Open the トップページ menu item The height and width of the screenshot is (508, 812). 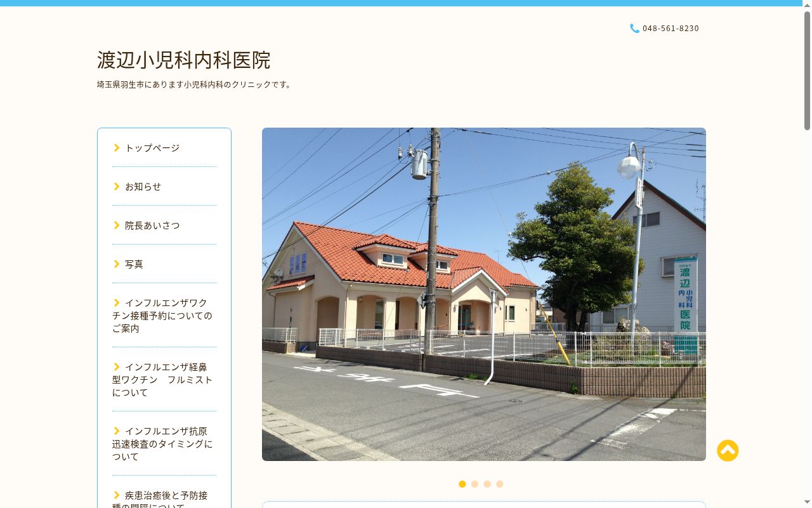[152, 148]
